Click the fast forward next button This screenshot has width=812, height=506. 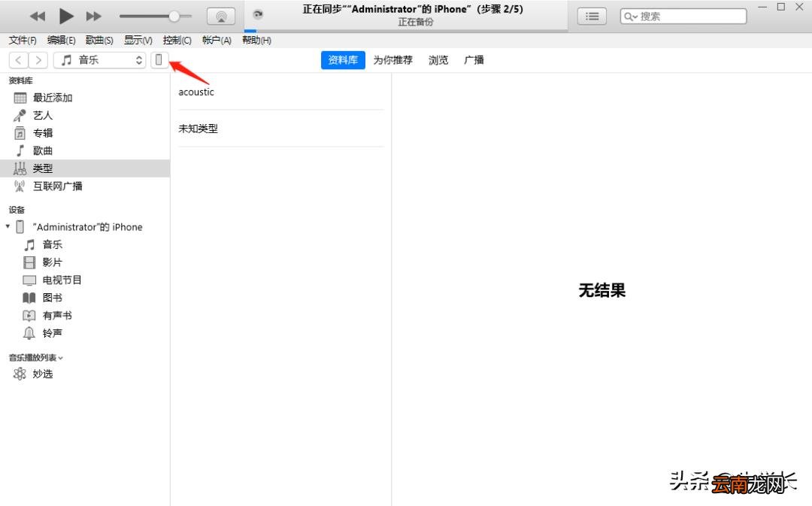(x=94, y=17)
